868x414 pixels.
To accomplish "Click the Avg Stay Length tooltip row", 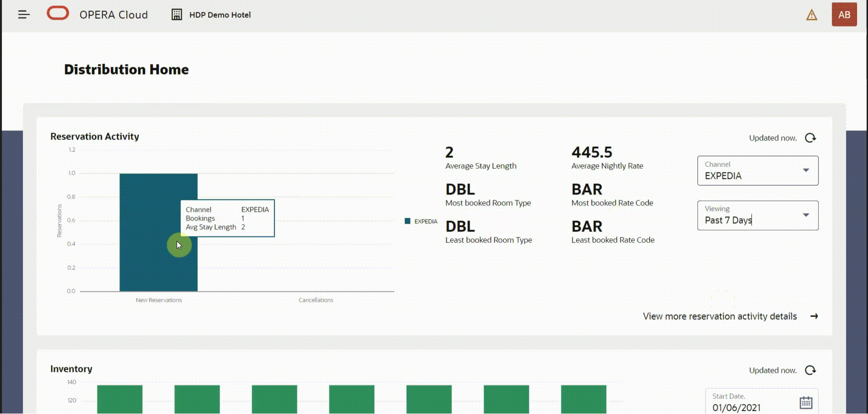I will tap(215, 227).
